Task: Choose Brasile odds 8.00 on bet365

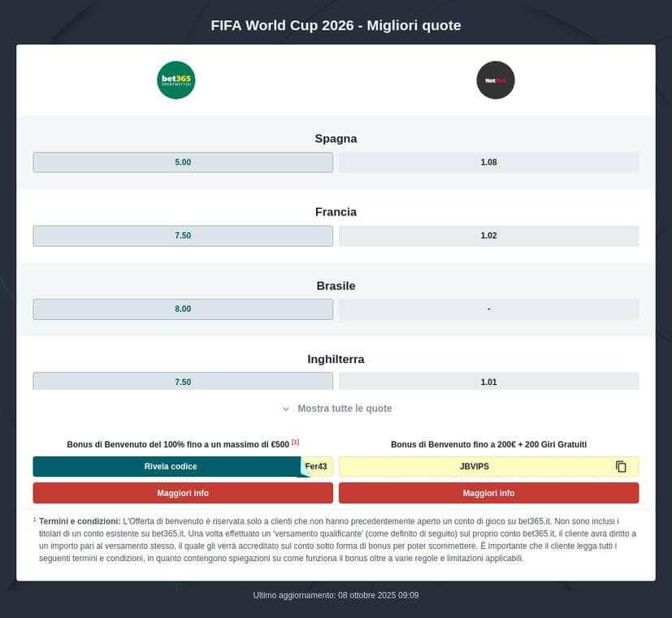Action: 183,309
